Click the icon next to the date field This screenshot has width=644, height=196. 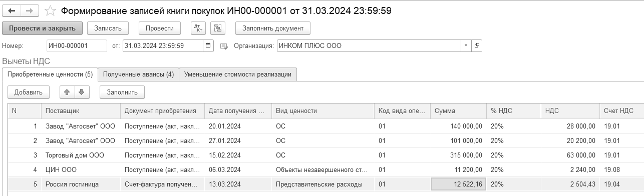coord(224,46)
